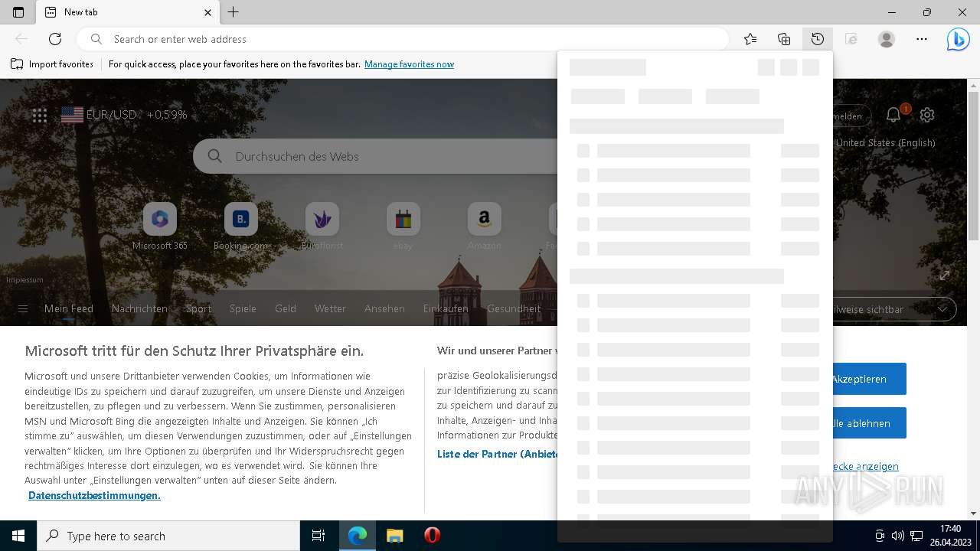
Task: Open the Zwecke anzeigen link
Action: (x=865, y=466)
